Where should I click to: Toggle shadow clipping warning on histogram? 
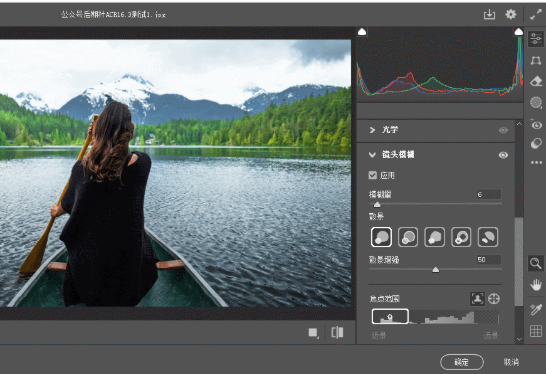tap(362, 32)
